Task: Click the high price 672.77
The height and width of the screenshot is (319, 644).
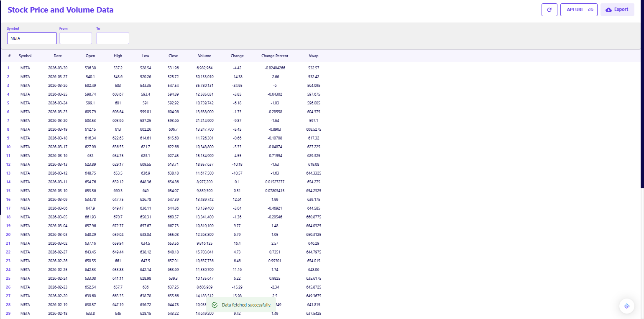Action: click(118, 225)
